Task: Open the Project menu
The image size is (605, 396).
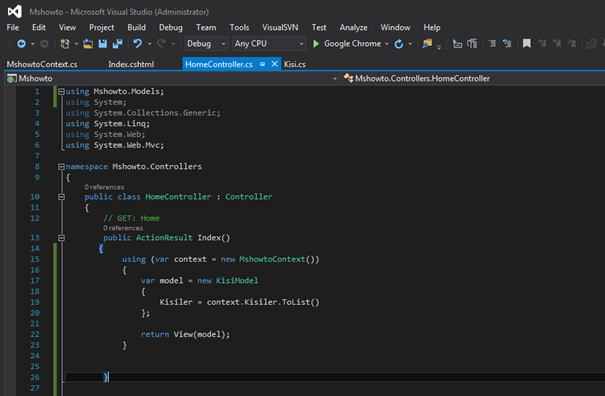Action: [101, 27]
